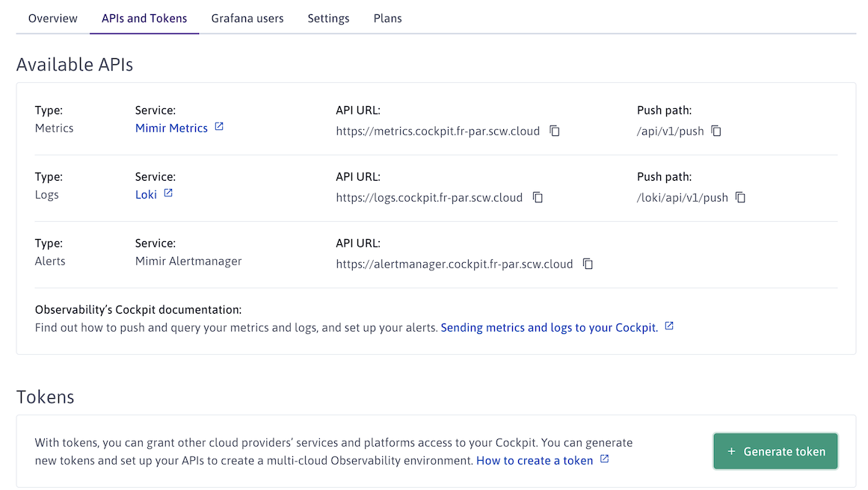Open Sending metrics and logs to your Cockpit

[549, 327]
